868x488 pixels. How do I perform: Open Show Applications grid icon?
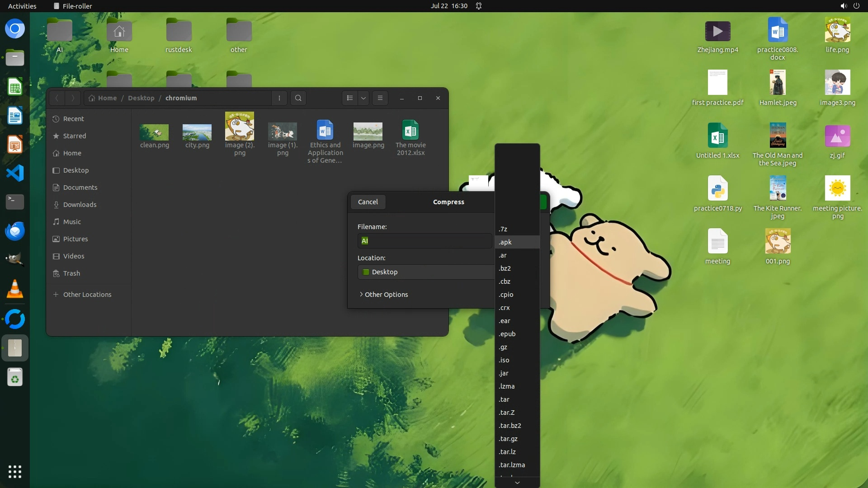15,471
